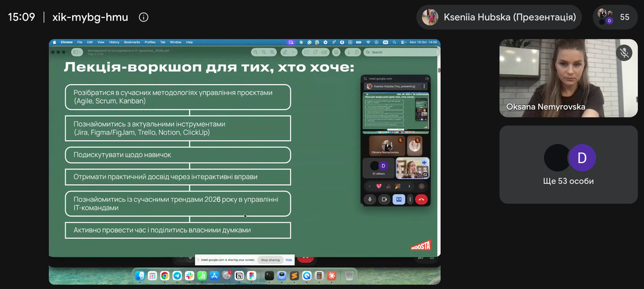Open Profiles menu in shared menu bar
Screen dimensions: 644x289
click(150, 42)
